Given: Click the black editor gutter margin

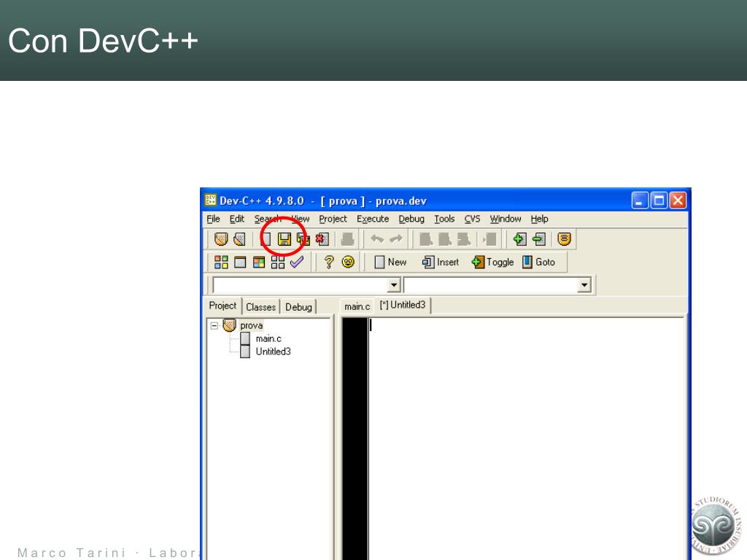Looking at the screenshot, I should (x=355, y=438).
